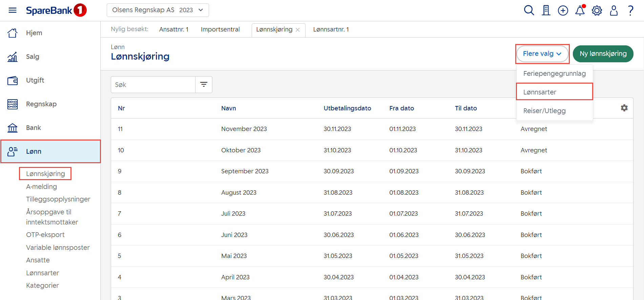This screenshot has width=644, height=300.
Task: Open A-melding in the sidebar
Action: point(41,187)
